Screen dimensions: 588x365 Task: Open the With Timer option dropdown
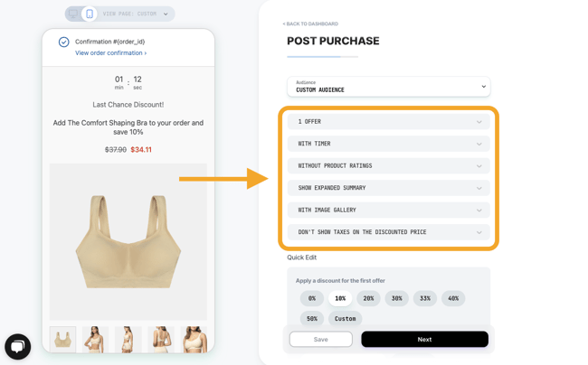[x=388, y=144]
